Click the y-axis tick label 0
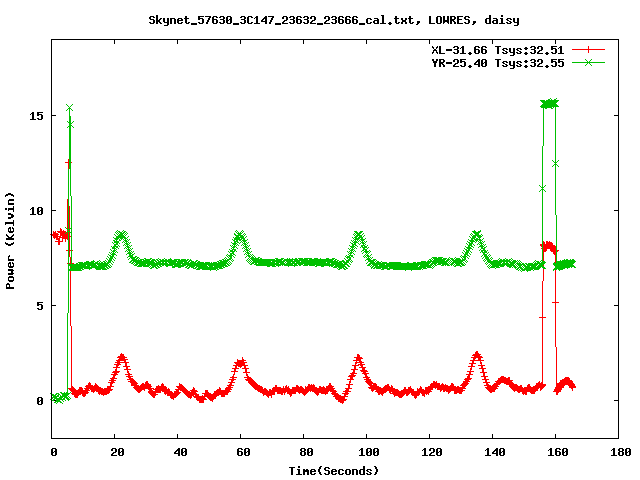Viewport: 640px width, 480px height. [40, 401]
